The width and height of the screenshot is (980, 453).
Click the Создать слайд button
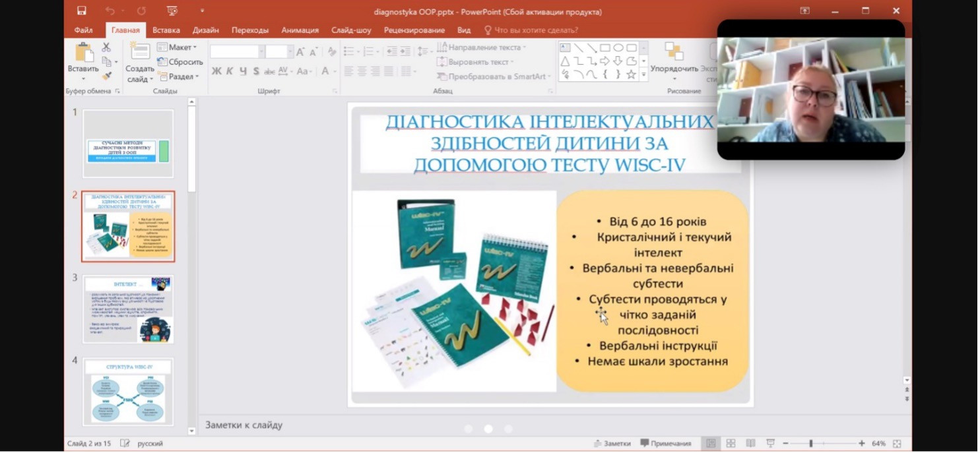point(140,63)
